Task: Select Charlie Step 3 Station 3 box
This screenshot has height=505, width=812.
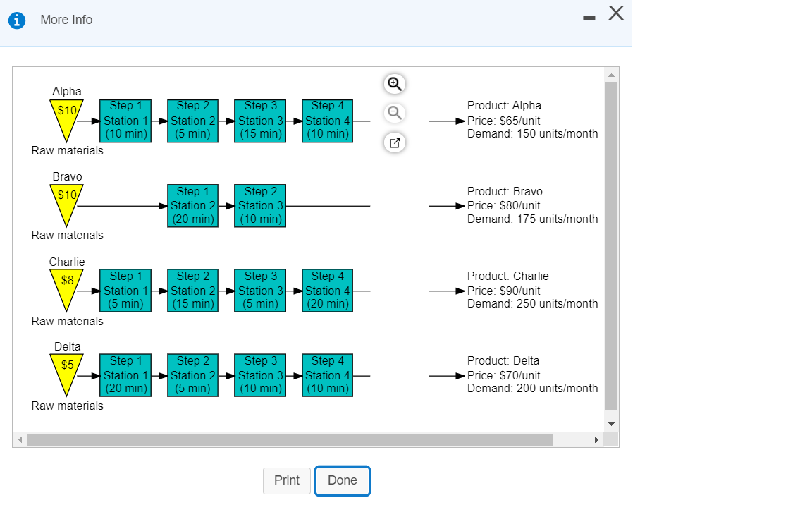Action: tap(260, 291)
